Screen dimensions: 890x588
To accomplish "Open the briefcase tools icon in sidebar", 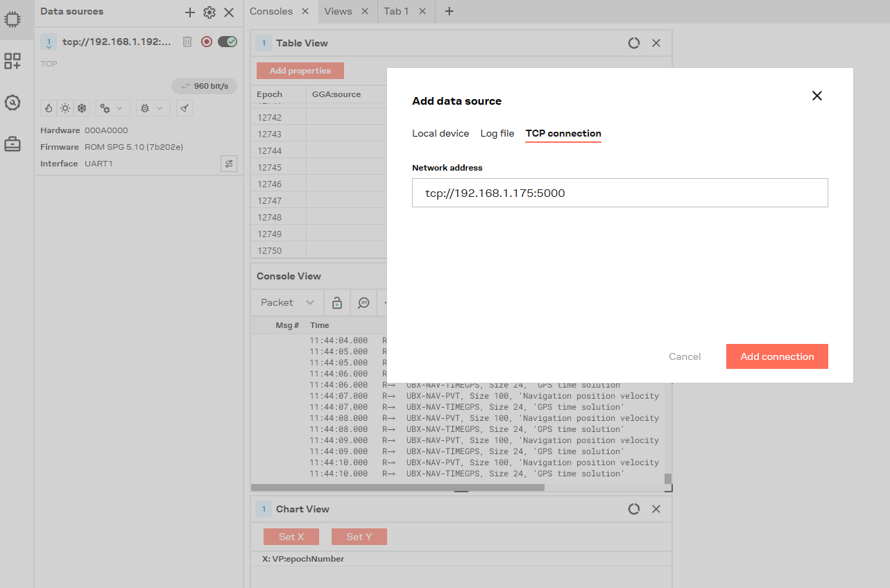I will (12, 144).
